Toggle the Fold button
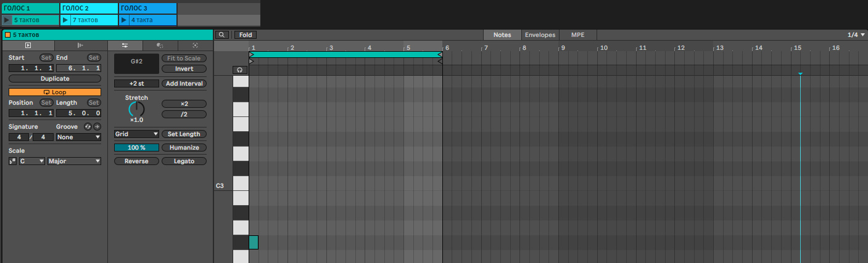Screen dimensions: 868x263 point(245,35)
